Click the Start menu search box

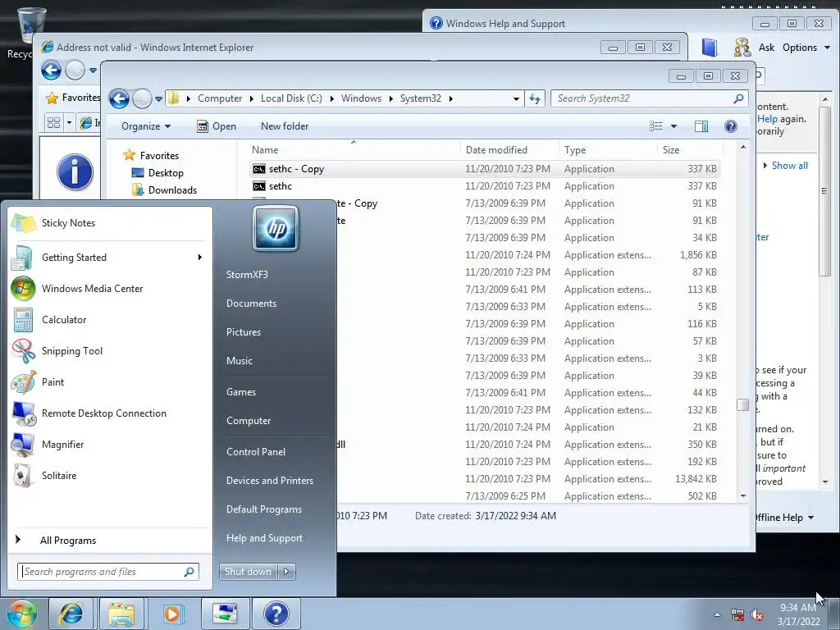pyautogui.click(x=107, y=572)
